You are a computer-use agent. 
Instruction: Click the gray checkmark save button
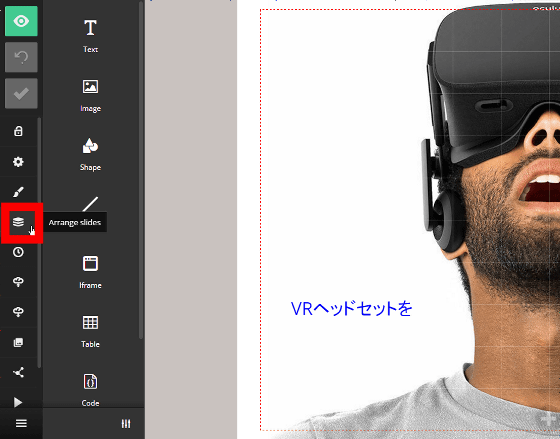pyautogui.click(x=21, y=93)
